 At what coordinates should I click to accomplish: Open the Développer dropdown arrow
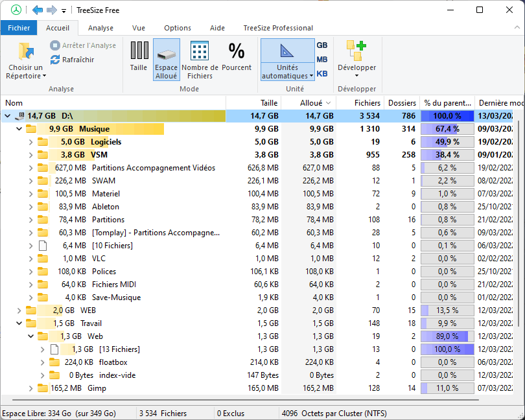pos(356,76)
